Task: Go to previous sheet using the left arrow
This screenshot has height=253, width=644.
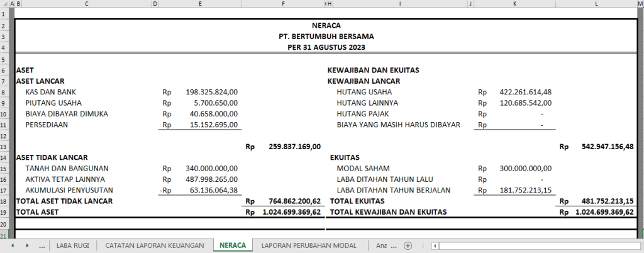Action: tap(13, 245)
